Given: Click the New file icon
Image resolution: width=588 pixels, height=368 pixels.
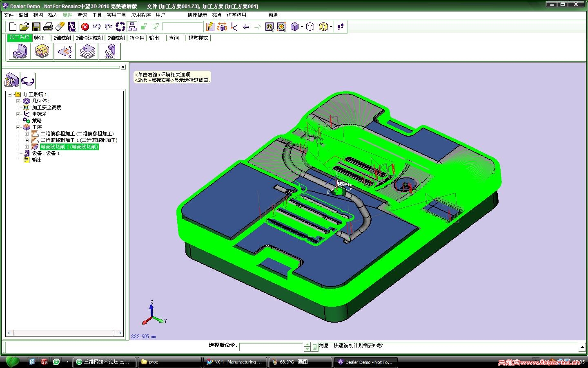Looking at the screenshot, I should 13,27.
